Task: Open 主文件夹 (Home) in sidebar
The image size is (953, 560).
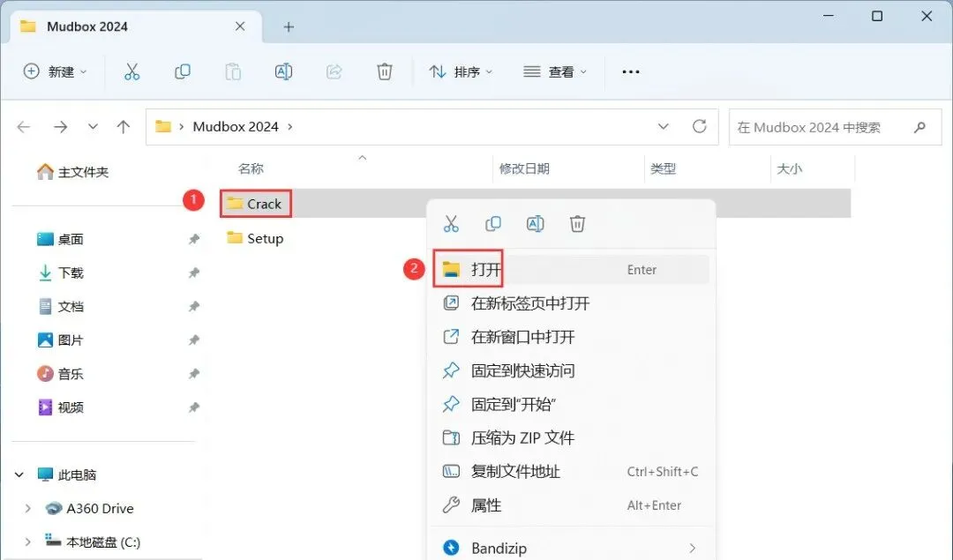Action: pyautogui.click(x=72, y=172)
